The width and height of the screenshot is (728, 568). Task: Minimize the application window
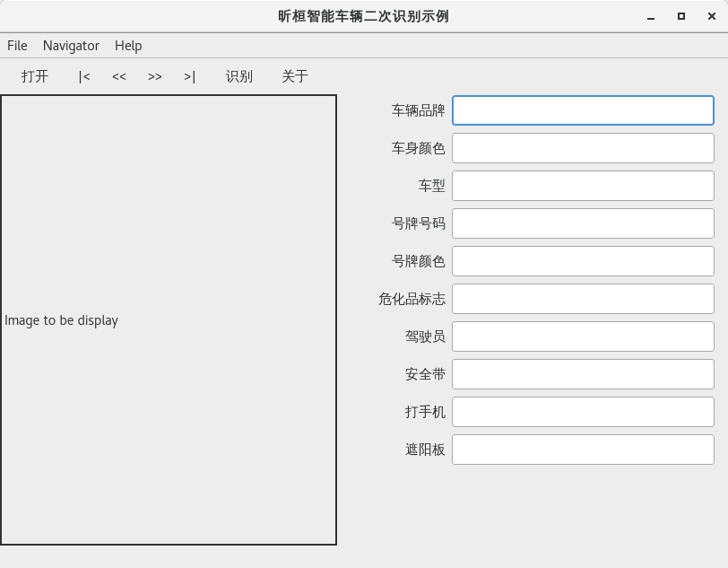[651, 17]
